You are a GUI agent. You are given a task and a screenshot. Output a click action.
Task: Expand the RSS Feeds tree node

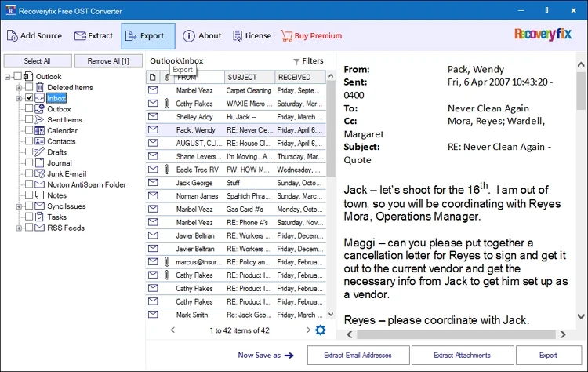coord(19,228)
